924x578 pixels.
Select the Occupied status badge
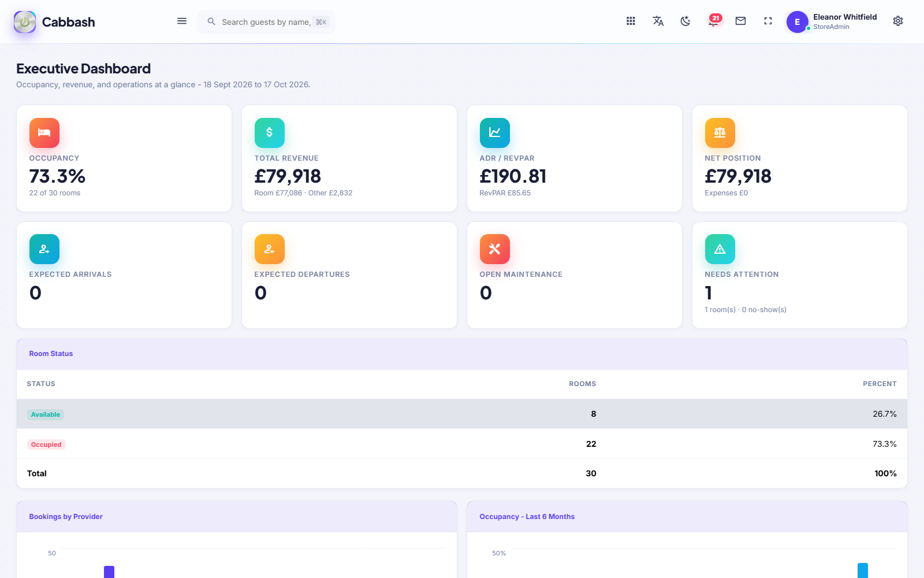point(46,444)
